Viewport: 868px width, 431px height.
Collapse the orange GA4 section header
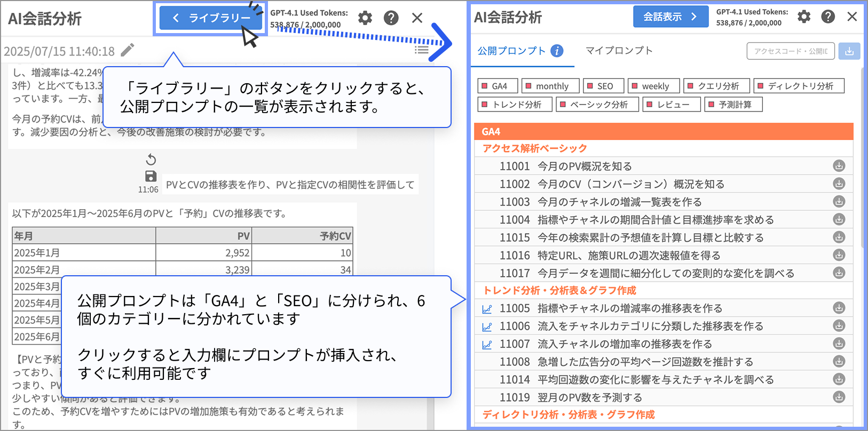tap(663, 132)
